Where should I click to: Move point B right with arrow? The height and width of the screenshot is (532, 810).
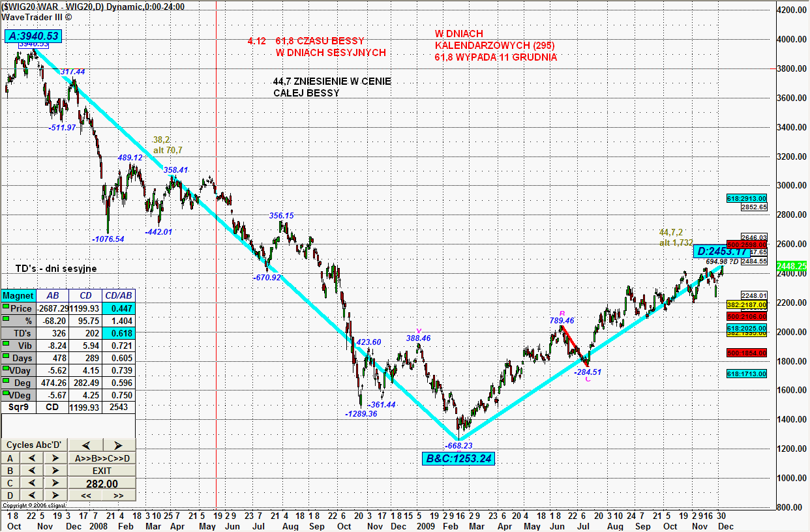(x=55, y=470)
